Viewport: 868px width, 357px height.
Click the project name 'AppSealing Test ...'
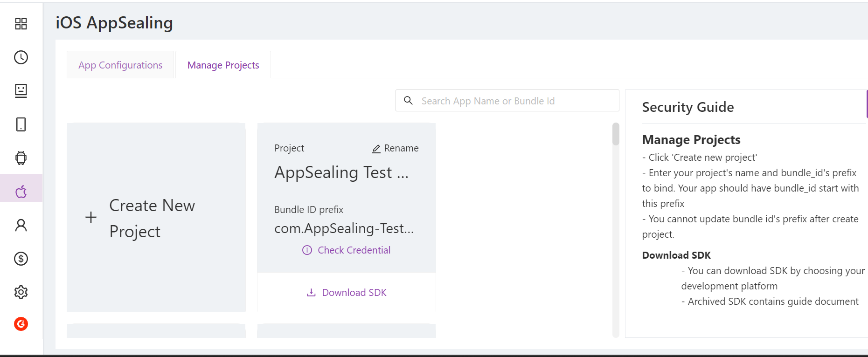(341, 172)
